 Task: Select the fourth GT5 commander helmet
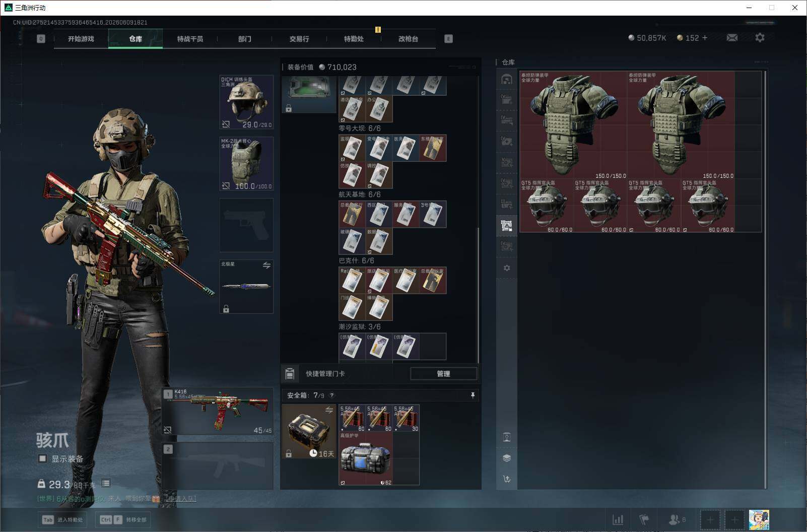[x=708, y=206]
